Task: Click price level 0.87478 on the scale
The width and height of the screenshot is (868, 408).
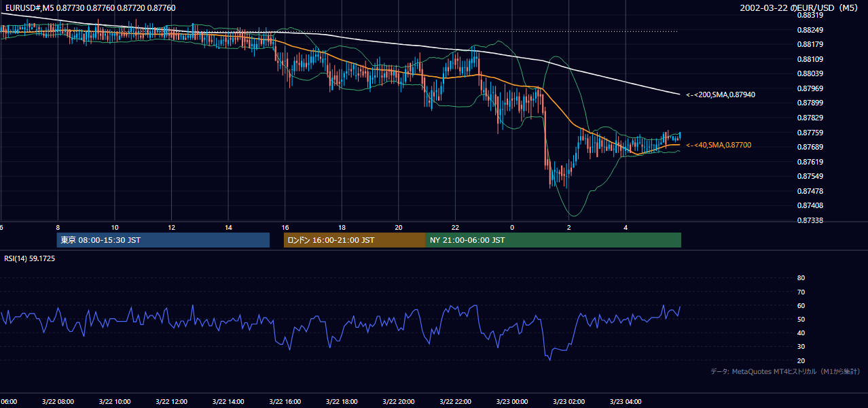Action: point(810,191)
